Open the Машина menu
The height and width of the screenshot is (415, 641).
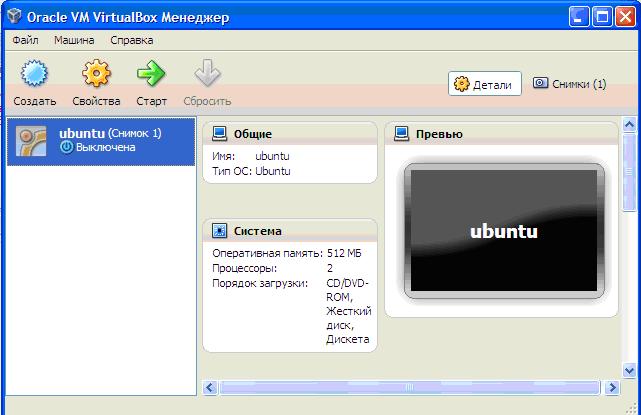(x=74, y=40)
